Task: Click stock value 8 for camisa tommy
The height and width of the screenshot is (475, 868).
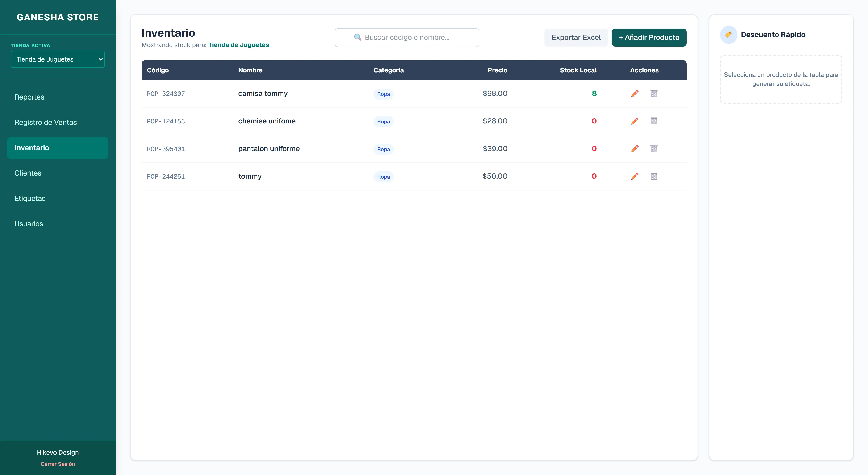Action: [x=594, y=93]
